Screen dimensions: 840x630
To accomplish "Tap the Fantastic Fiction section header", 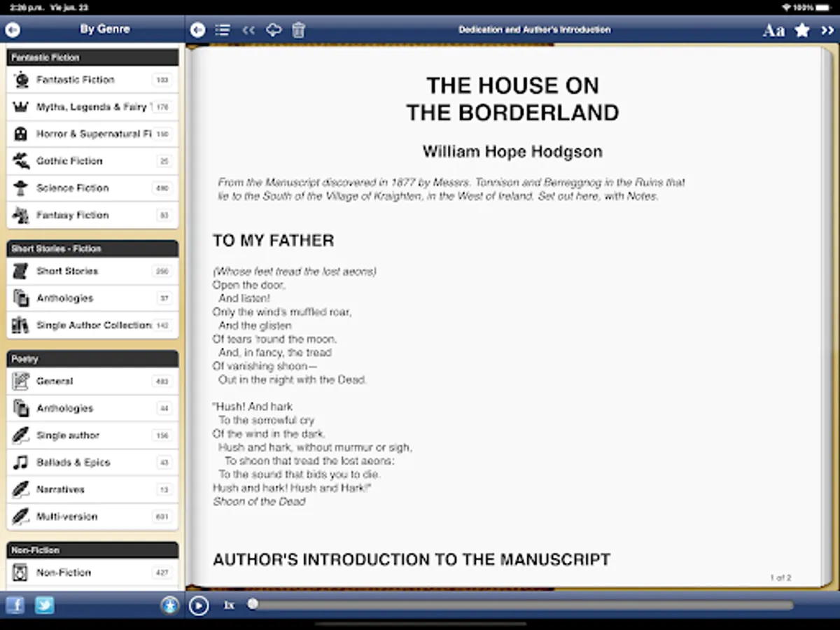I will coord(92,57).
